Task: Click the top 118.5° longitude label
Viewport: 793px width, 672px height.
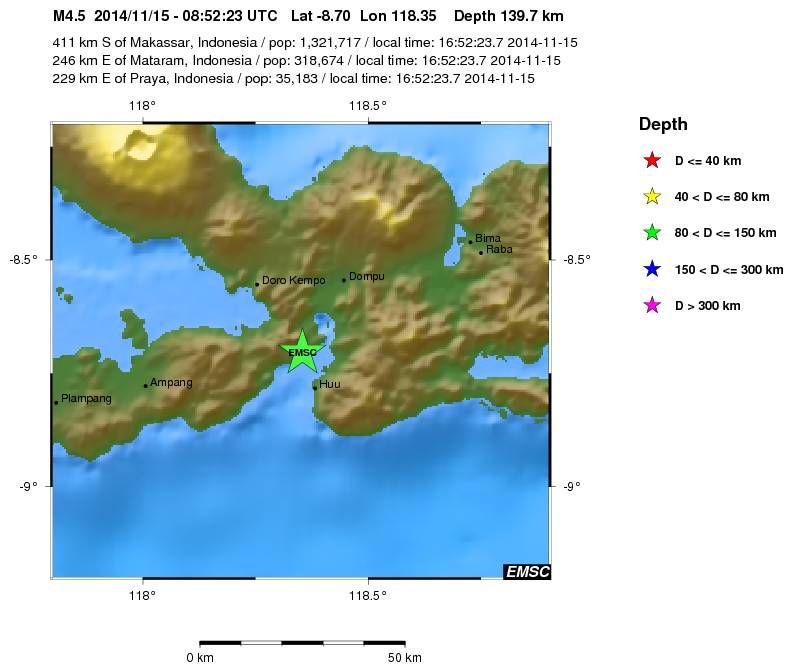Action: [368, 106]
